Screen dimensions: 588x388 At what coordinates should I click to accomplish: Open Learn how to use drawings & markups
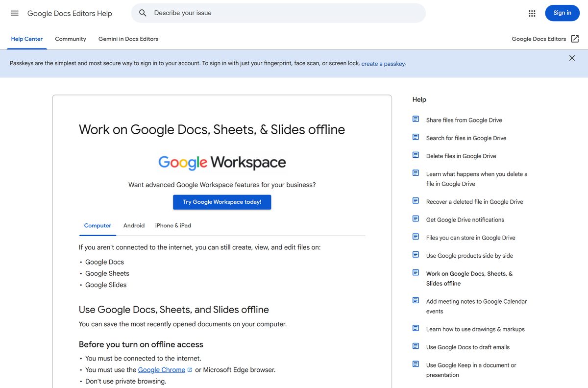pos(475,329)
